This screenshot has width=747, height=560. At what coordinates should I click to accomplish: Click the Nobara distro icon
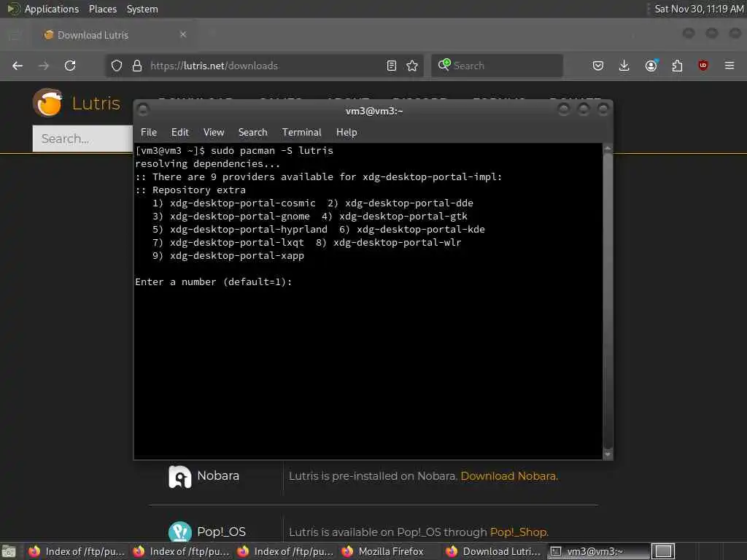point(179,477)
